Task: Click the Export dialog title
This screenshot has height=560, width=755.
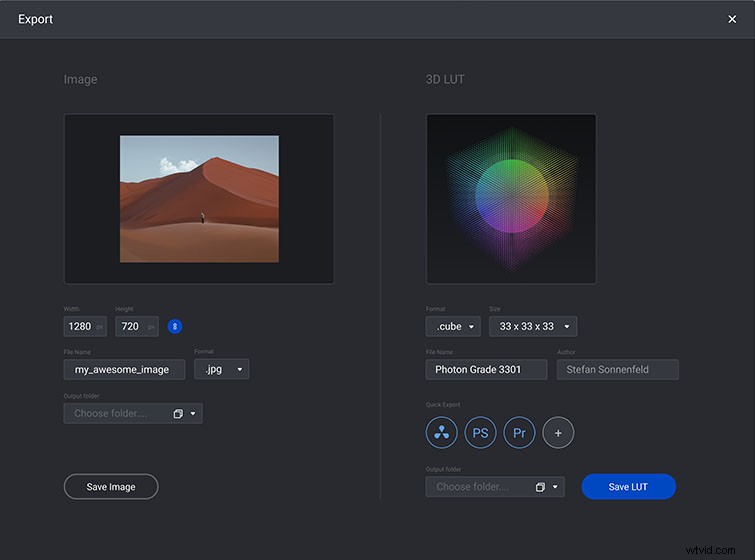Action: [35, 19]
